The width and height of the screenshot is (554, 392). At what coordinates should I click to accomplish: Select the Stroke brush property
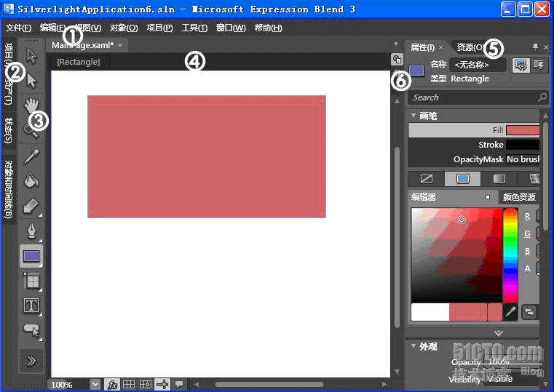(474, 145)
